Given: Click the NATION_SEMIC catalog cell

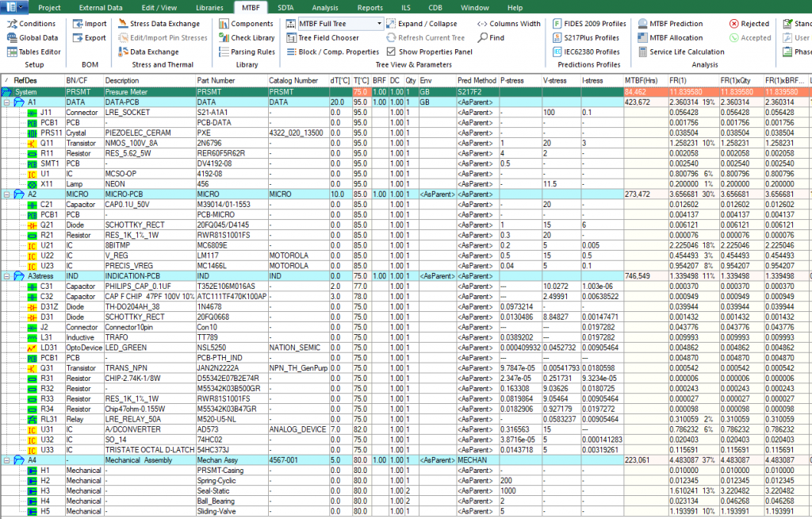Looking at the screenshot, I should (x=298, y=348).
